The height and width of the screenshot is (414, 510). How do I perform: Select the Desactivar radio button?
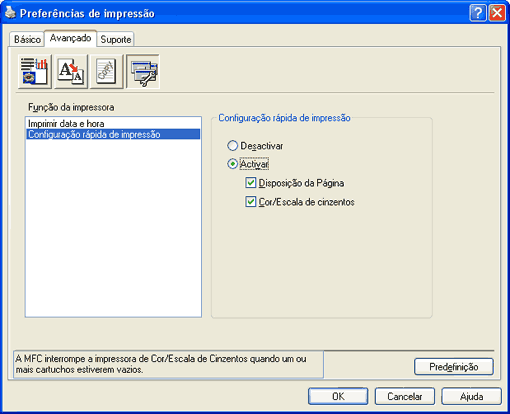click(x=232, y=146)
